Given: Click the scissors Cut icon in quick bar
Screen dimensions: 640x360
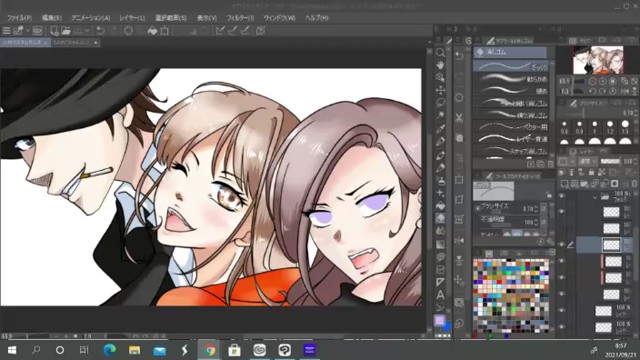Looking at the screenshot, I should point(459,118).
